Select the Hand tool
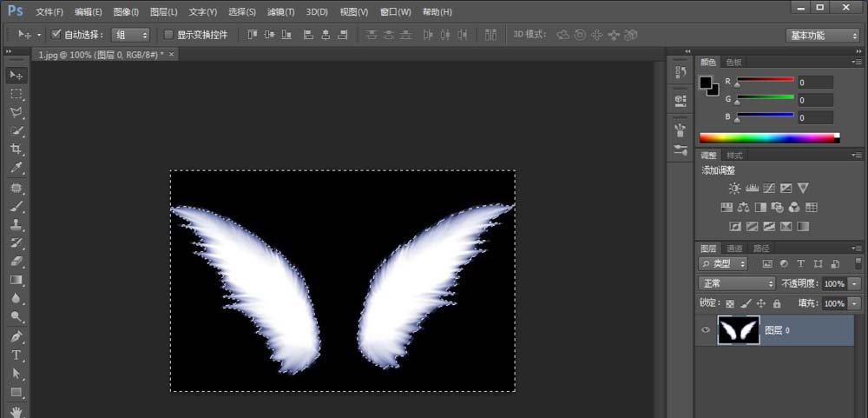868x418 pixels. click(x=16, y=411)
